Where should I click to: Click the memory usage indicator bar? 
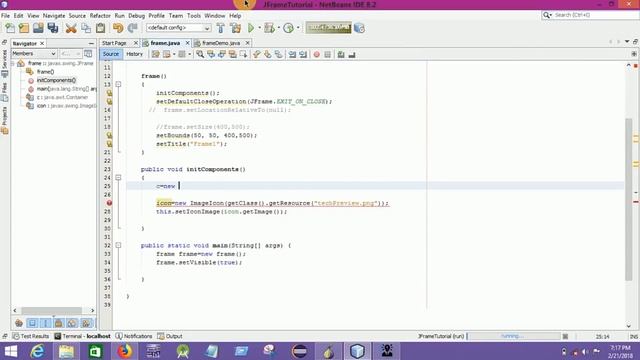[329, 28]
